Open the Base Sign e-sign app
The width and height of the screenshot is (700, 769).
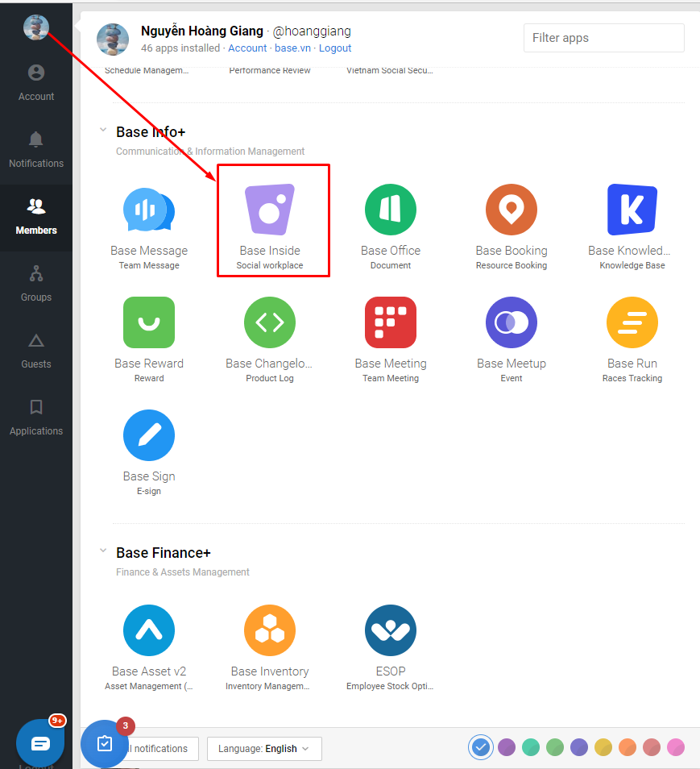click(149, 453)
